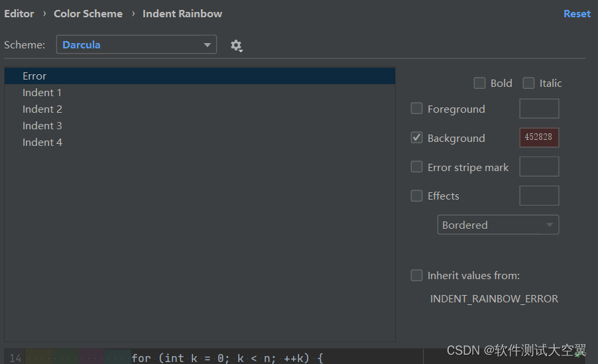The width and height of the screenshot is (598, 364).
Task: Enable the Bold checkbox
Action: 479,83
